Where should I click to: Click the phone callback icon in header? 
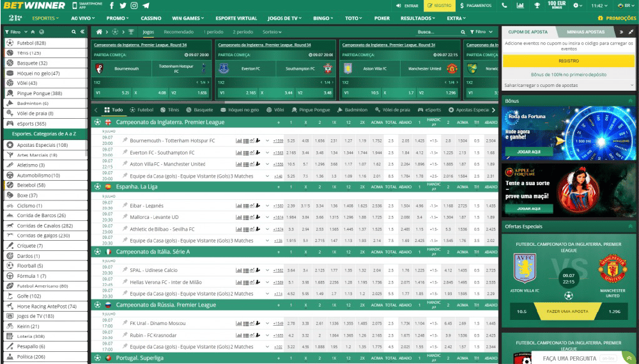pos(505,6)
